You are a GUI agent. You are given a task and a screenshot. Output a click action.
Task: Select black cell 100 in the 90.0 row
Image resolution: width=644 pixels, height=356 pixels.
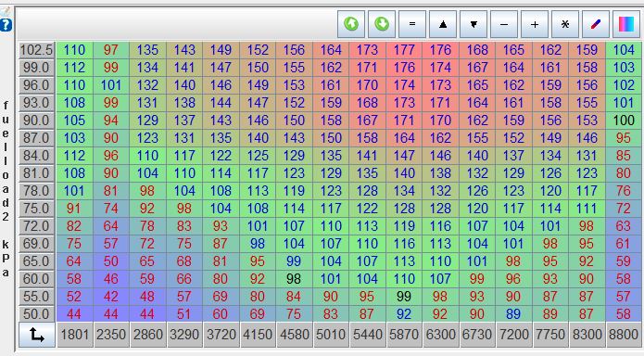click(624, 121)
